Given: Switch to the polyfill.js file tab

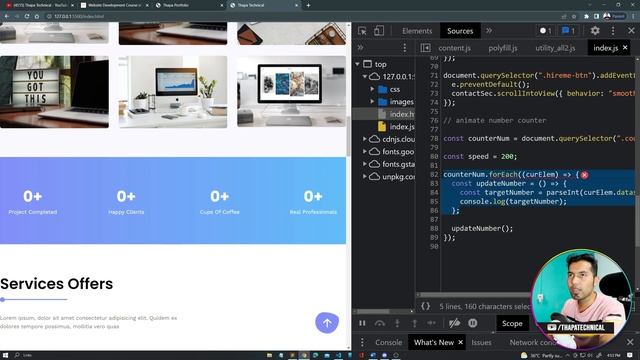Looking at the screenshot, I should tap(503, 48).
